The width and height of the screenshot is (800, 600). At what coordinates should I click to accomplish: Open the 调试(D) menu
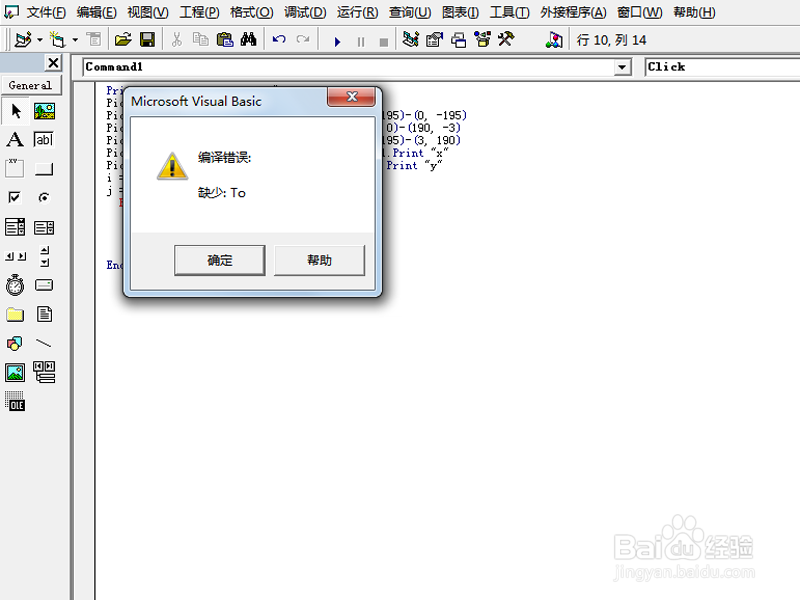[305, 12]
